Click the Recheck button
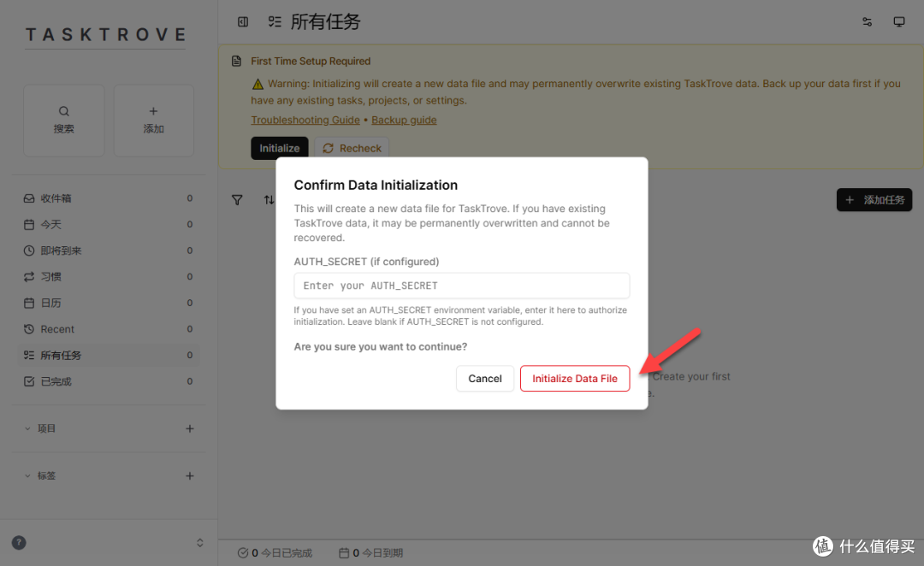924x566 pixels. tap(352, 148)
